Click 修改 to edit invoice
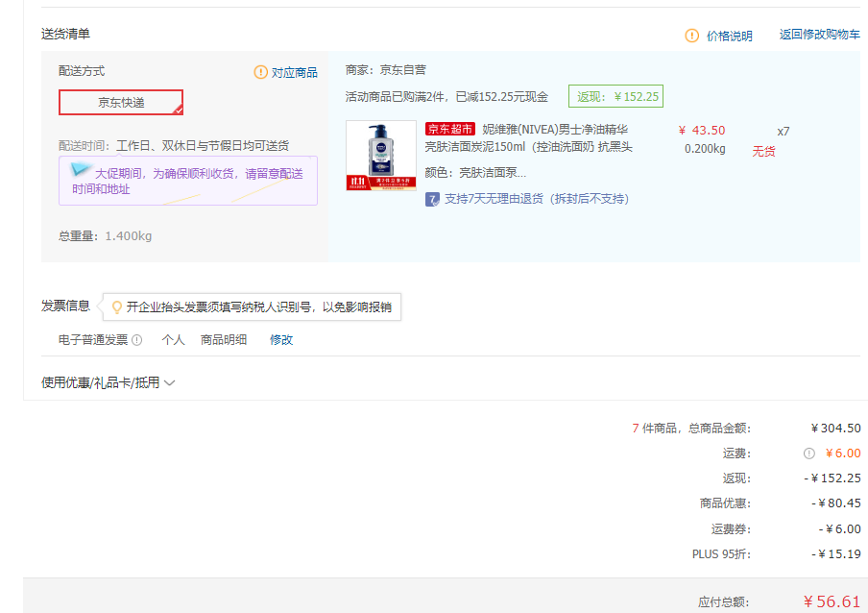 click(x=281, y=340)
